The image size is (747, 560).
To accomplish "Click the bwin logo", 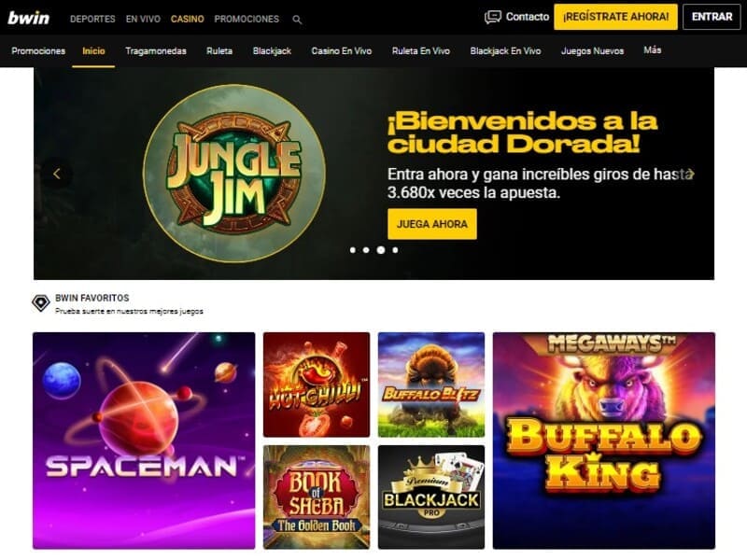I will 29,18.
